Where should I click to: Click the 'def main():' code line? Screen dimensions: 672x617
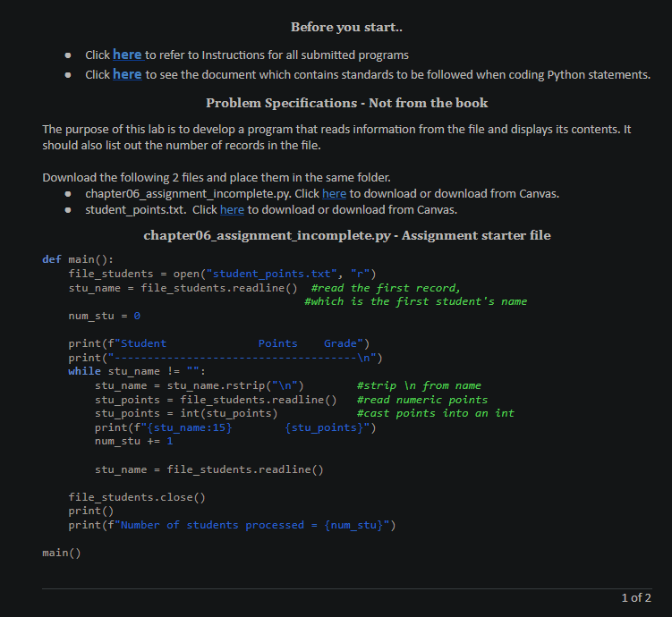(x=78, y=259)
